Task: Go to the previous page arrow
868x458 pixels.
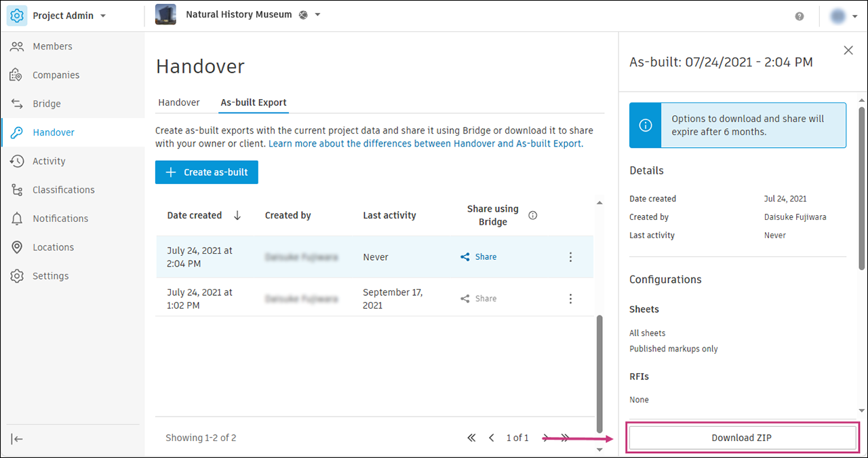Action: click(492, 438)
